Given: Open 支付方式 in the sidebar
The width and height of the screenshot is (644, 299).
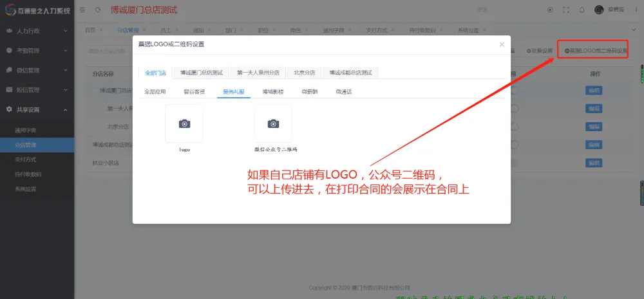Looking at the screenshot, I should 26,159.
